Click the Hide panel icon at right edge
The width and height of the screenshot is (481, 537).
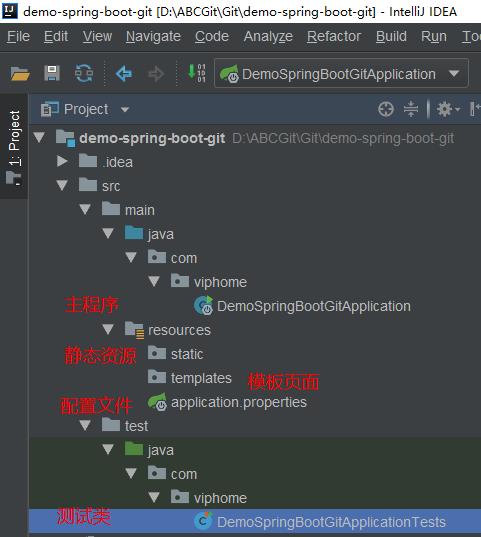(x=475, y=110)
